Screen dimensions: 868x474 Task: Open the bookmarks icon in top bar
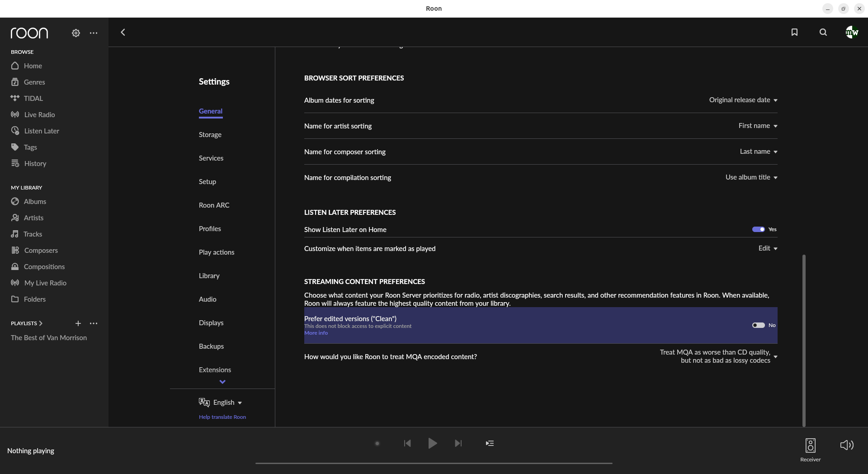point(794,32)
